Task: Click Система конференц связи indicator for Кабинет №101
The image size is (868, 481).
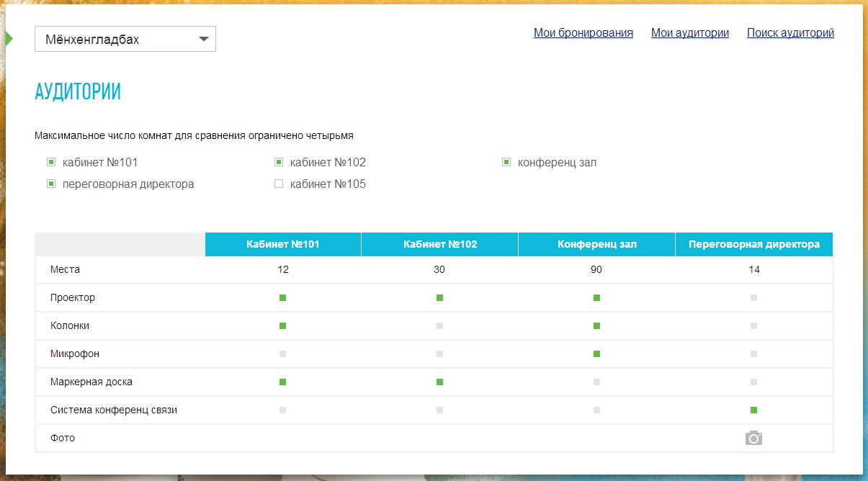Action: [283, 410]
